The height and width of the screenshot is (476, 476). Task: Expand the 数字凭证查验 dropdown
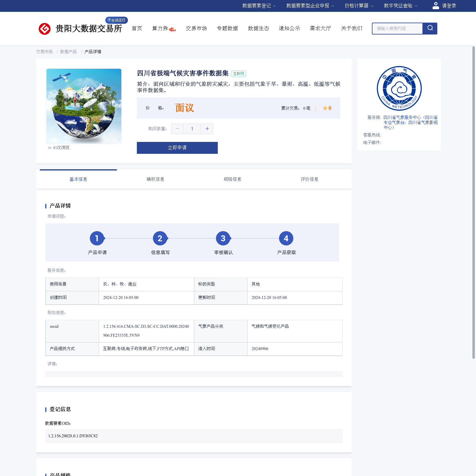(401, 6)
